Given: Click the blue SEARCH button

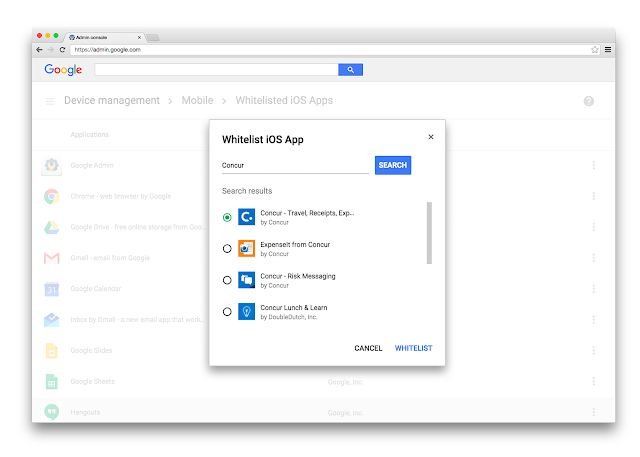Looking at the screenshot, I should [x=393, y=165].
